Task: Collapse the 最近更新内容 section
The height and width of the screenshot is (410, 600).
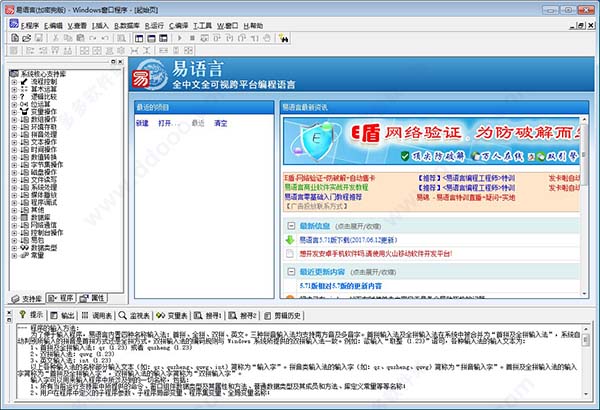Action: [291, 272]
